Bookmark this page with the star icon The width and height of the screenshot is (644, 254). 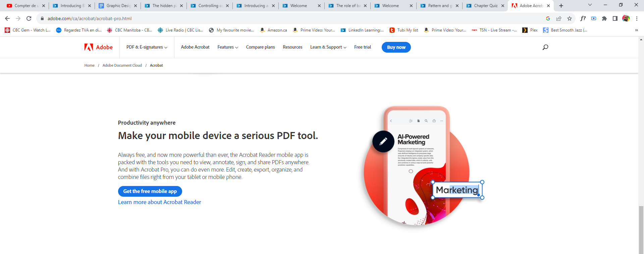[570, 18]
